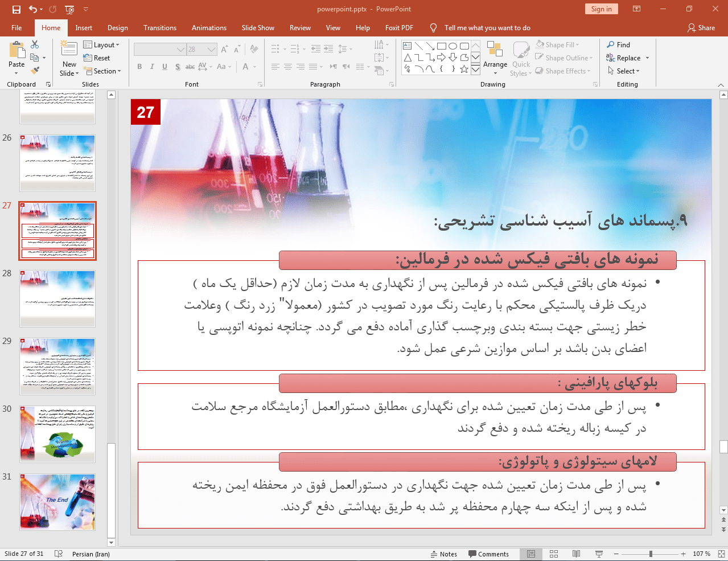
Task: Open the Layout dropdown
Action: (101, 45)
